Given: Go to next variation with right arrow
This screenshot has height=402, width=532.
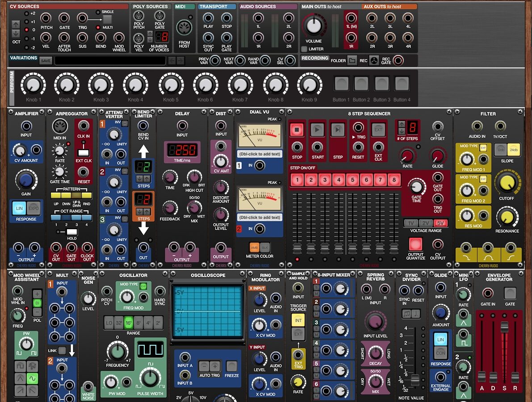Looking at the screenshot, I should point(180,61).
